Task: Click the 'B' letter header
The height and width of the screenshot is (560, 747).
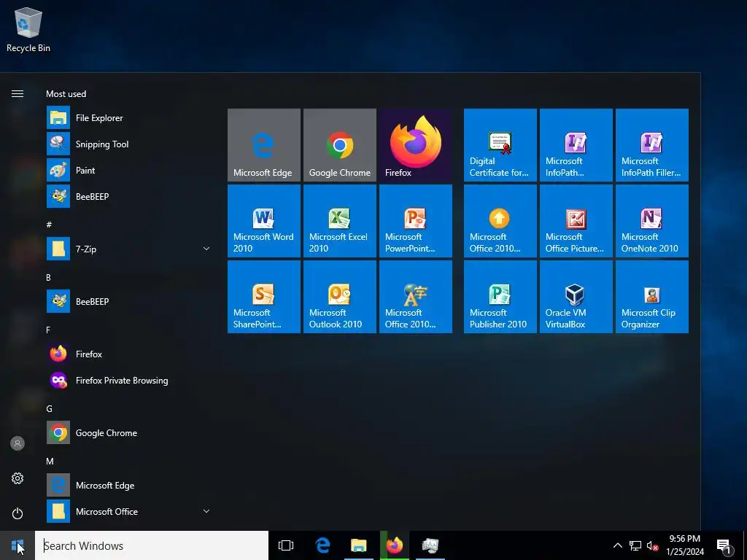Action: (49, 277)
